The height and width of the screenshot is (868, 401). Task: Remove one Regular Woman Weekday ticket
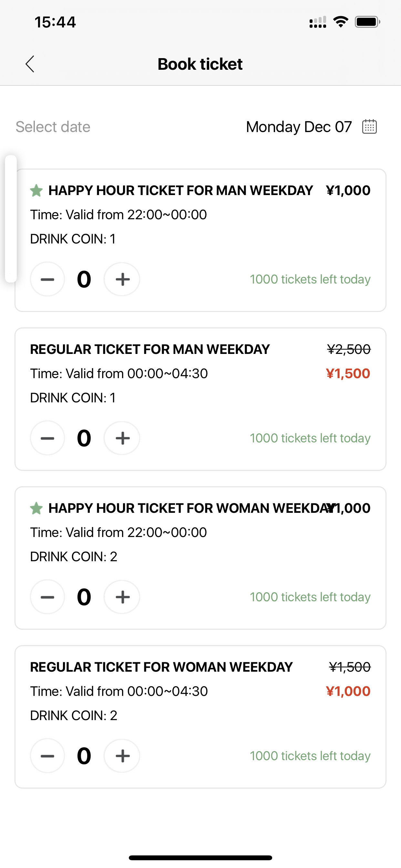(x=47, y=756)
